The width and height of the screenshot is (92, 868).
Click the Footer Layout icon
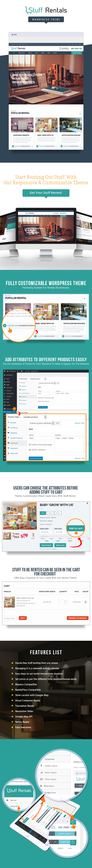point(41,773)
